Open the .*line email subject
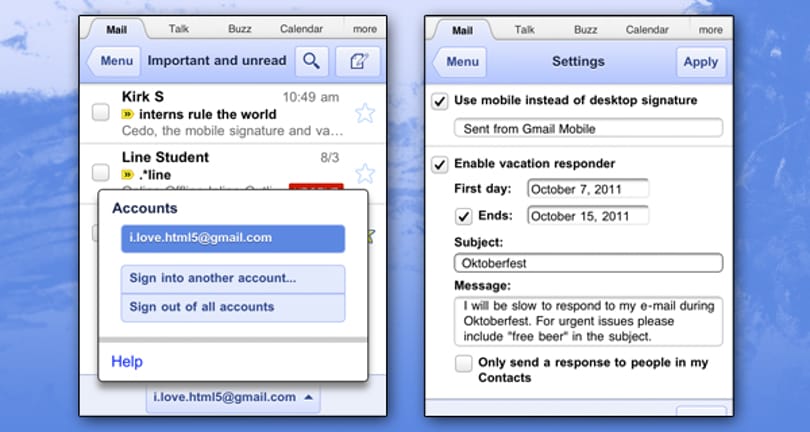This screenshot has height=432, width=810. tap(155, 175)
